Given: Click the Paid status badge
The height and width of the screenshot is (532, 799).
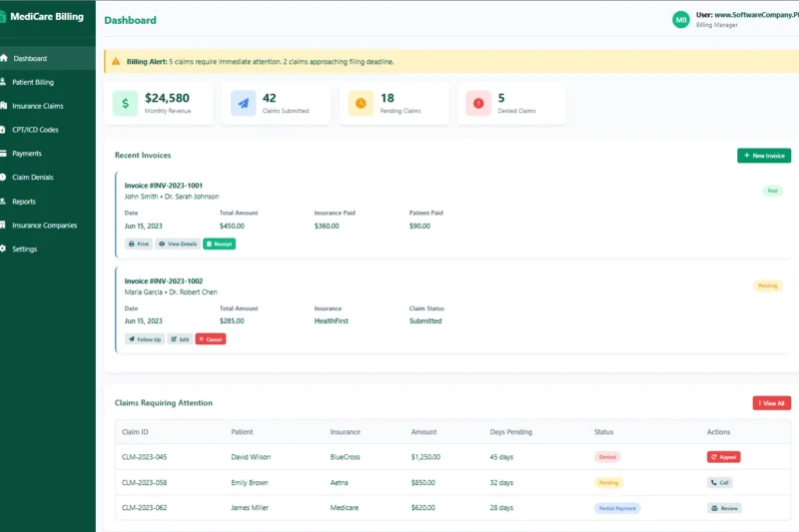Looking at the screenshot, I should coord(772,191).
